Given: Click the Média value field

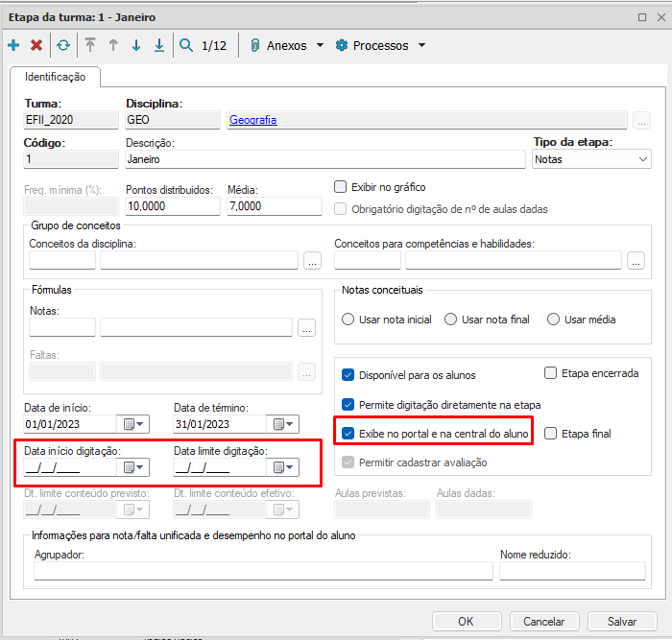Looking at the screenshot, I should (x=274, y=206).
